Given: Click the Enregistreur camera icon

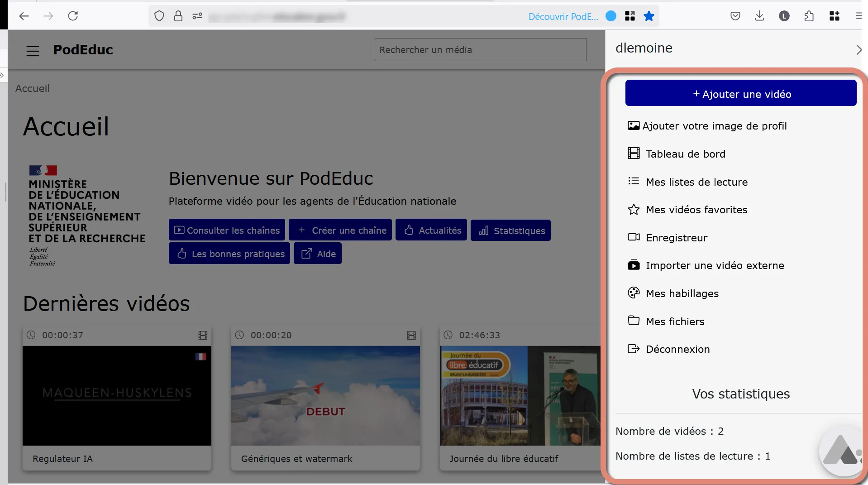Looking at the screenshot, I should tap(634, 237).
